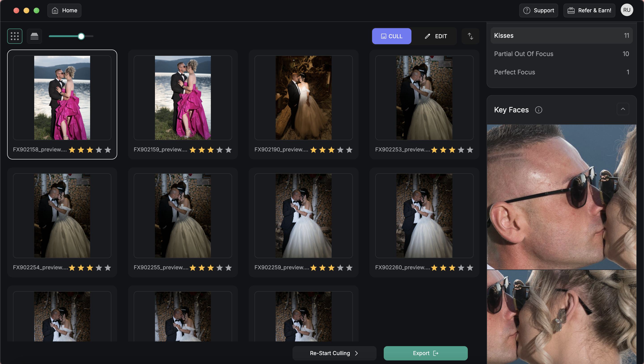Set FX902254_preview rating to five stars

click(108, 268)
